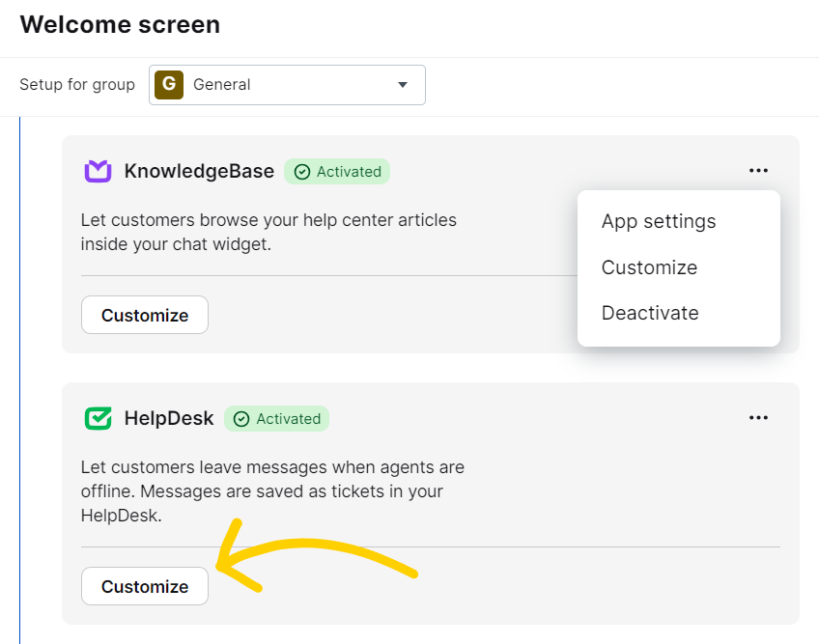Click the purple KnowledgeBase app icon
This screenshot has height=644, width=819.
[x=99, y=171]
